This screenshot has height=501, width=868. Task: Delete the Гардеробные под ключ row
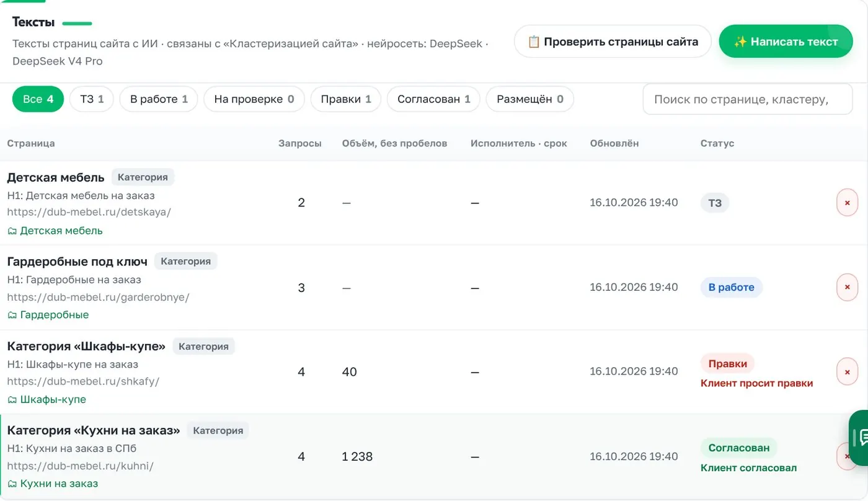(x=847, y=287)
